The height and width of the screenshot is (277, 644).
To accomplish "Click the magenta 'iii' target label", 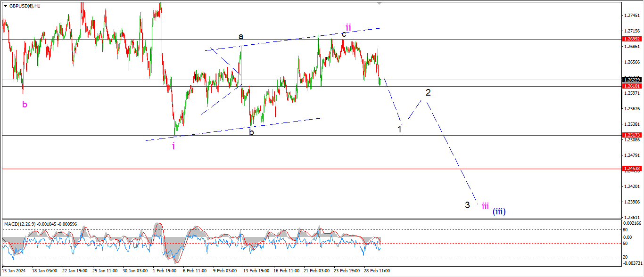I will coord(485,206).
